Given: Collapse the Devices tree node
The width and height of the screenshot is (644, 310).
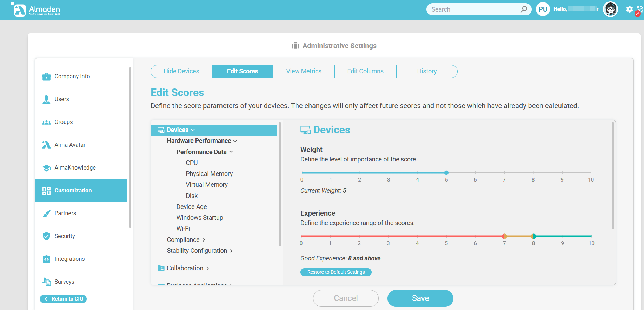Looking at the screenshot, I should click(x=193, y=130).
